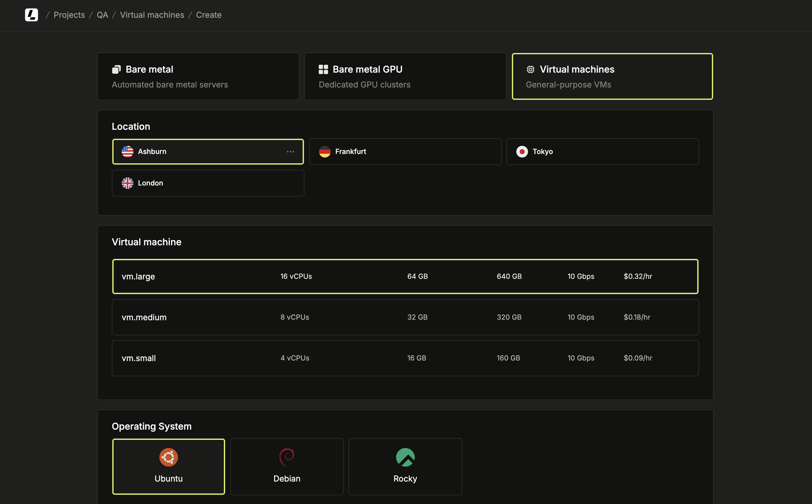Open the Virtual machines breadcrumb link
This screenshot has width=812, height=504.
152,15
